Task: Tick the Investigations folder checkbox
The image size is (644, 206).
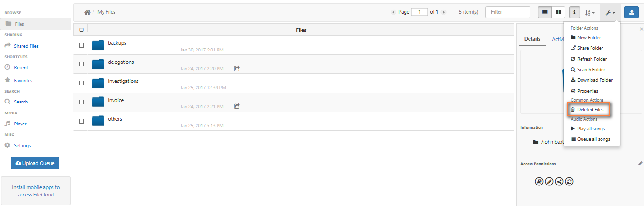Action: point(82,83)
